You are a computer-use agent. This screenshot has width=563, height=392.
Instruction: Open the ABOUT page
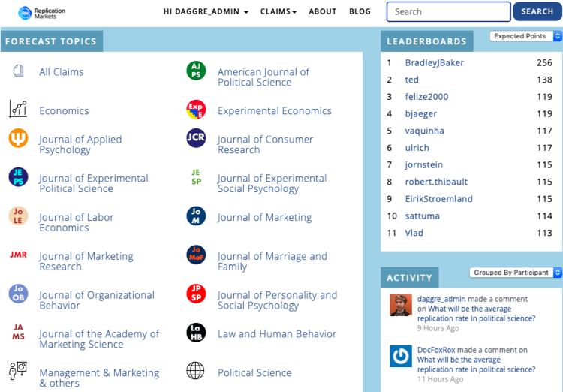coord(323,11)
